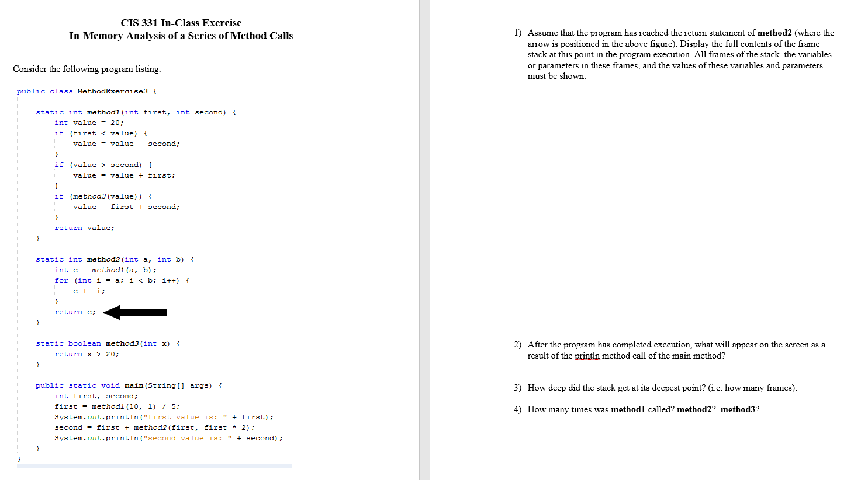Click the line 'return x > 20;'

coord(87,354)
